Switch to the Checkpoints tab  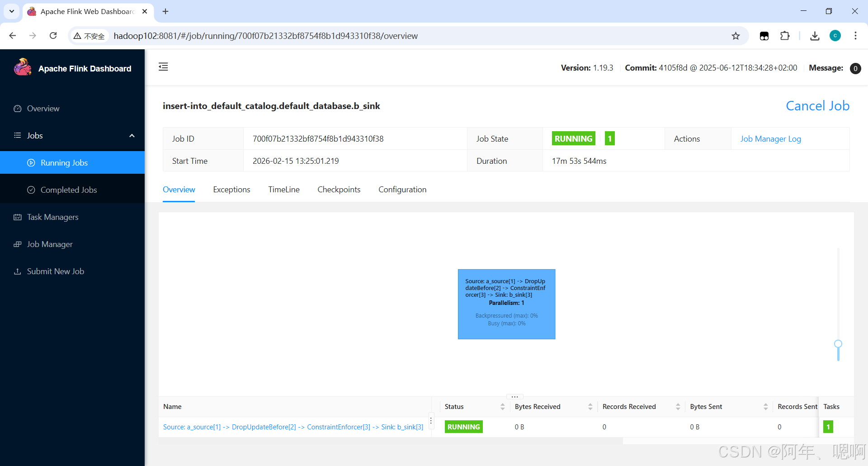339,190
